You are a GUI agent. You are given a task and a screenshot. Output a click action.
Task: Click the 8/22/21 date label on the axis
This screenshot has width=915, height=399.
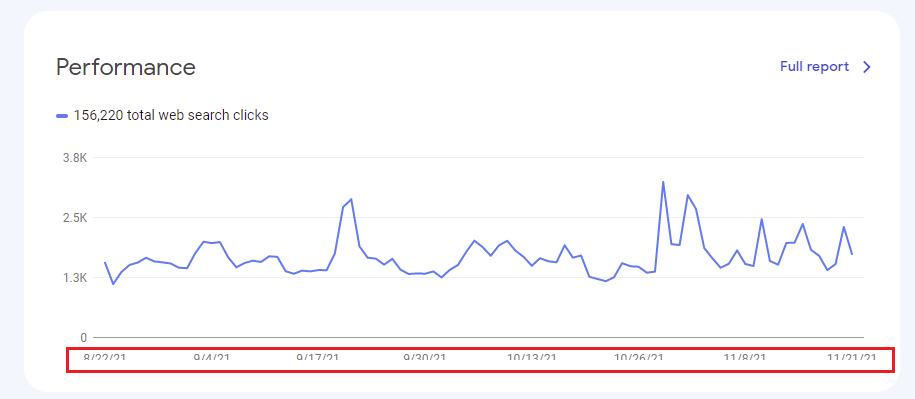pos(104,356)
